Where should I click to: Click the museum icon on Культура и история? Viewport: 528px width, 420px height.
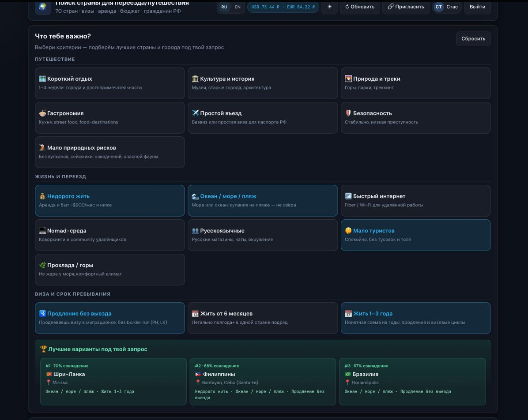click(195, 79)
